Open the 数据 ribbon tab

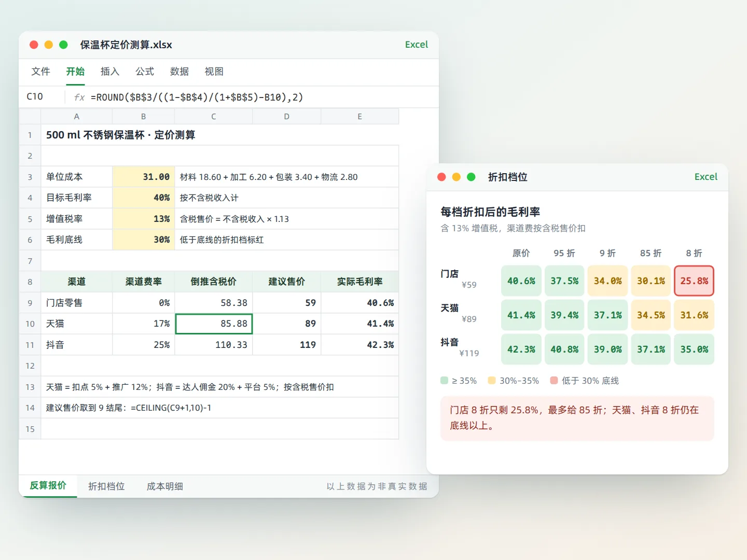179,72
